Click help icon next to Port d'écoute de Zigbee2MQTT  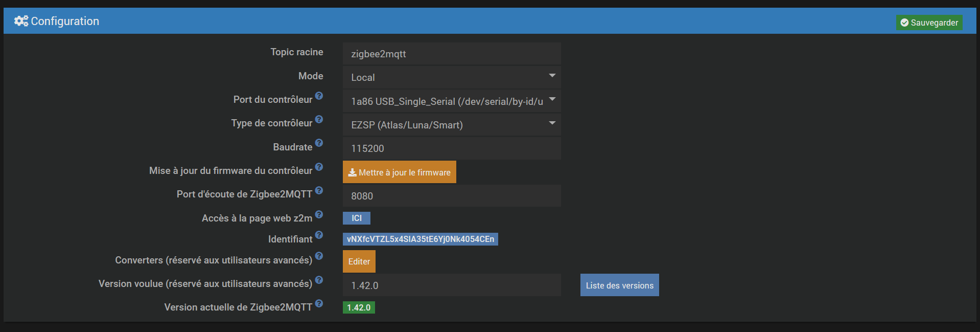(x=319, y=190)
